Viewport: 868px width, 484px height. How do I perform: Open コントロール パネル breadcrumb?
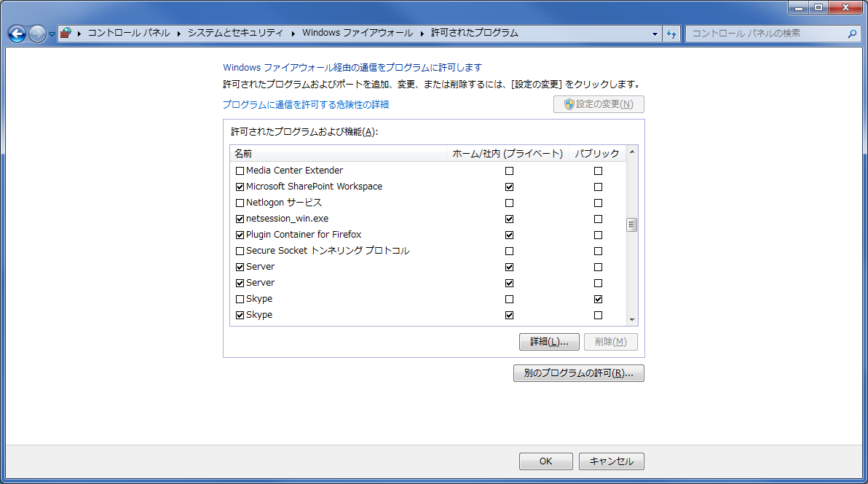129,34
